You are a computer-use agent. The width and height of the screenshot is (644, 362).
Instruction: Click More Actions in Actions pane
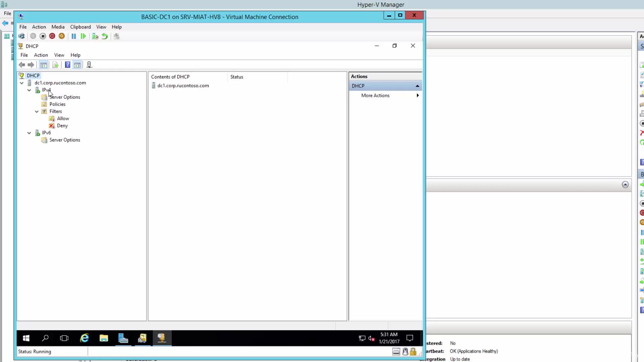point(375,96)
